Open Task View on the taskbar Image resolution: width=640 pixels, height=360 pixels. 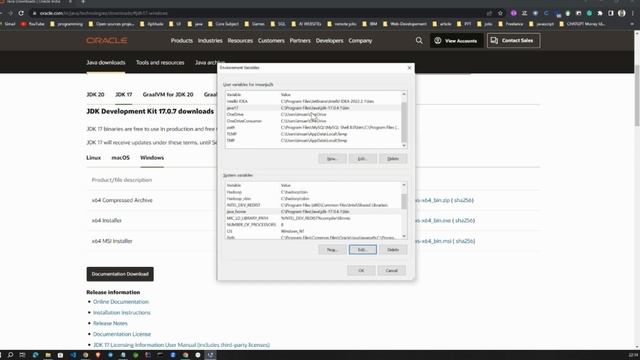(x=22, y=355)
